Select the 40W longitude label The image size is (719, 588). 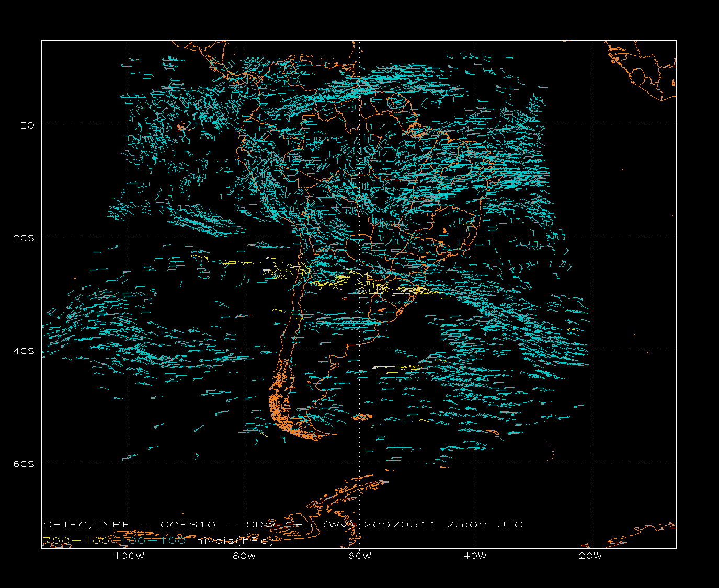point(475,556)
